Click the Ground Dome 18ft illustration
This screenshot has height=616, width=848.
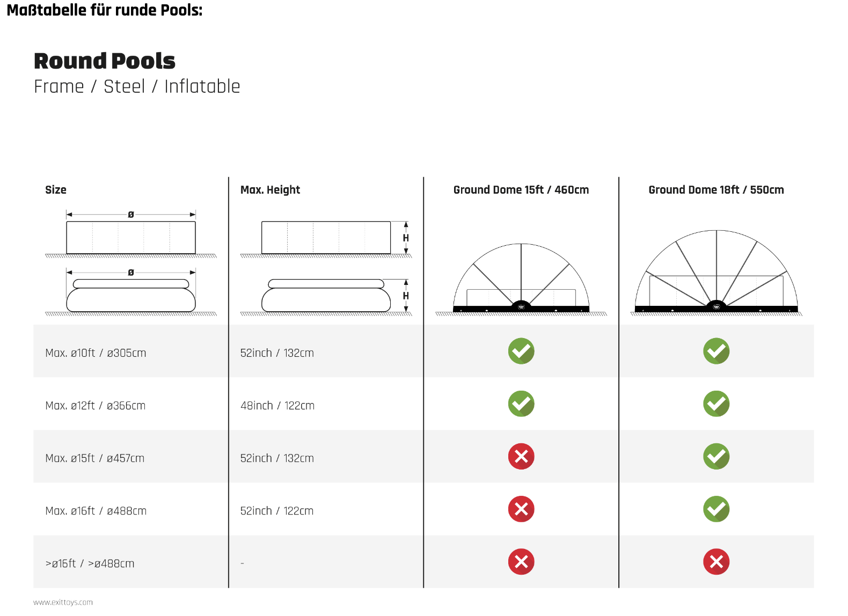[716, 273]
